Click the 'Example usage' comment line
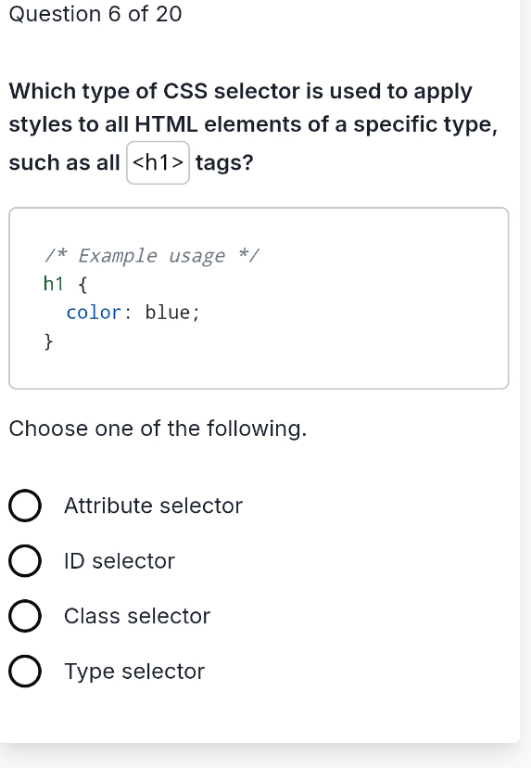531x768 pixels. pos(151,255)
